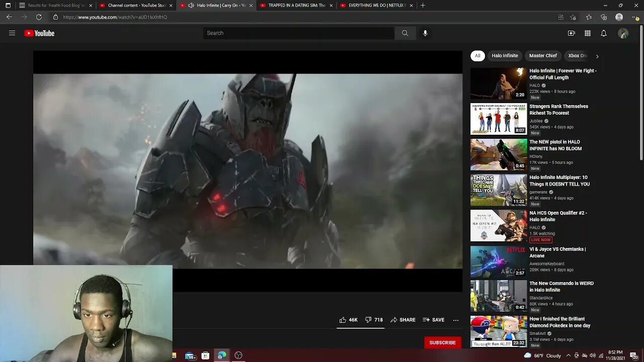Click the YouTube logo to go home
The image size is (644, 362).
pos(39,33)
